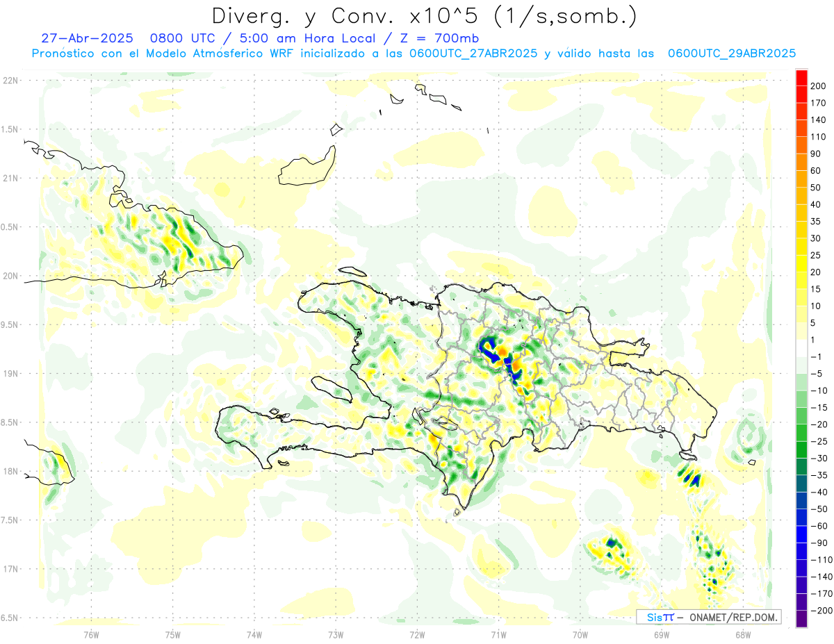The width and height of the screenshot is (834, 644).
Task: Click the "1.5N" latitude label
Action: 10,129
